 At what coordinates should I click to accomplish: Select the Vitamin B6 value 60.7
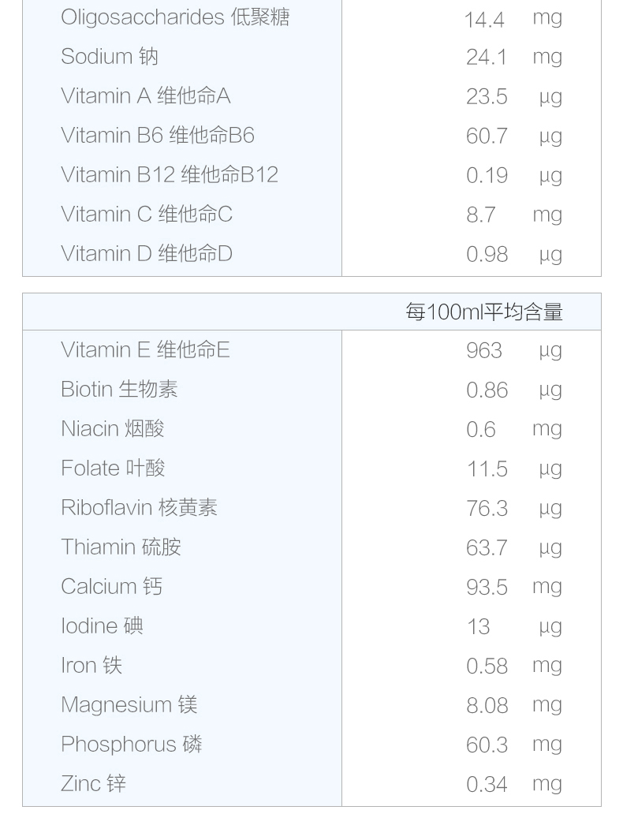tap(487, 136)
